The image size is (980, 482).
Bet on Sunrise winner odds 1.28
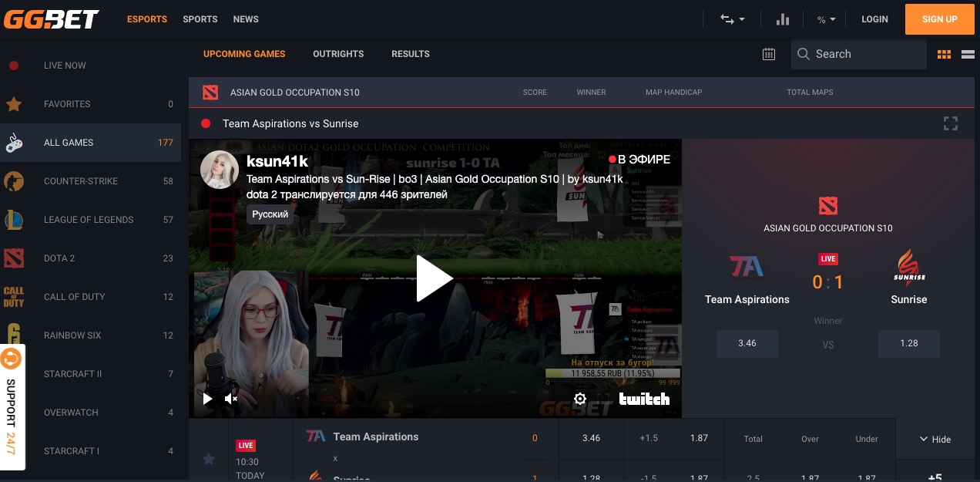(908, 343)
